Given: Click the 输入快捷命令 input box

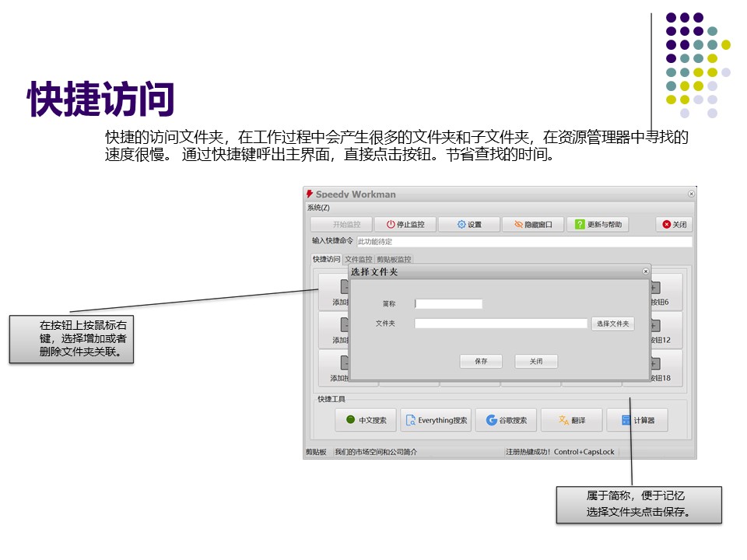Looking at the screenshot, I should (524, 242).
